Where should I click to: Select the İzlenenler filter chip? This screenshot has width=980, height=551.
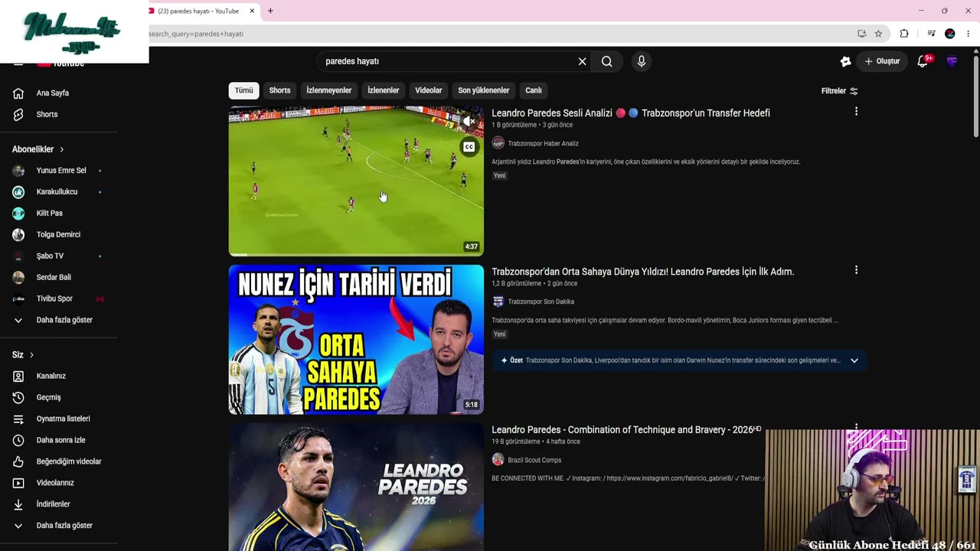tap(383, 90)
